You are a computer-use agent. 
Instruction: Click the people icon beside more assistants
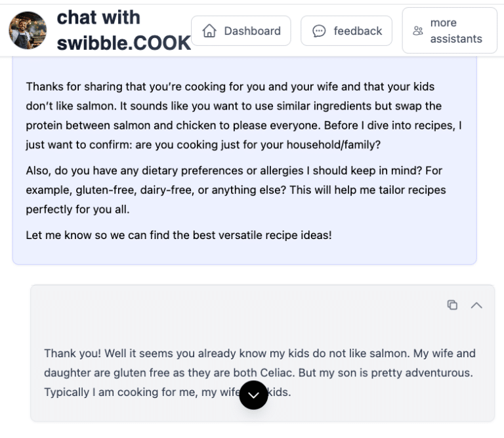pos(418,31)
